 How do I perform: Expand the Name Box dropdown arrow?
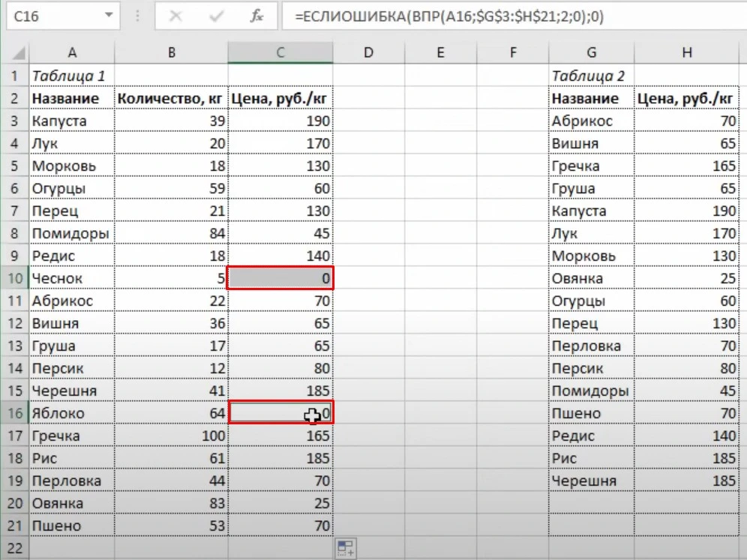click(109, 16)
